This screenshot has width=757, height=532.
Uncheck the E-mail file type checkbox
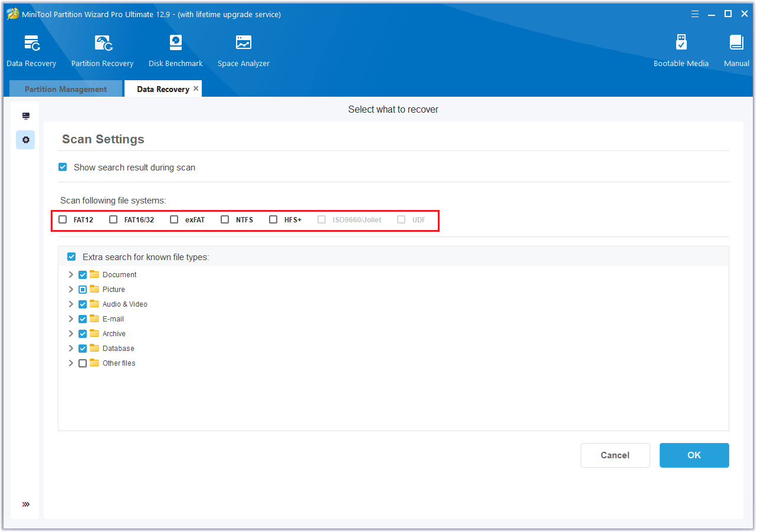click(x=83, y=319)
